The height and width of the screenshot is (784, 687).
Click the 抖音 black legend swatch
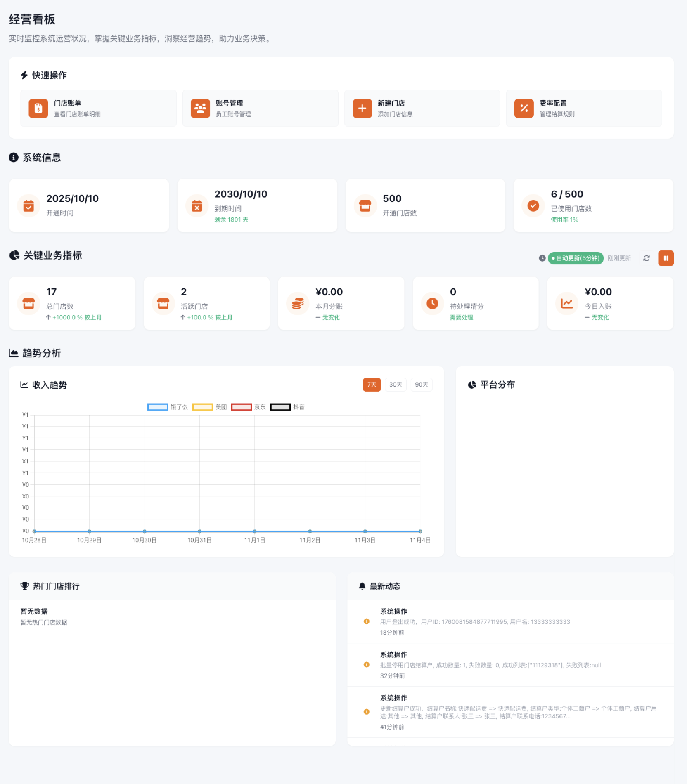tap(280, 407)
